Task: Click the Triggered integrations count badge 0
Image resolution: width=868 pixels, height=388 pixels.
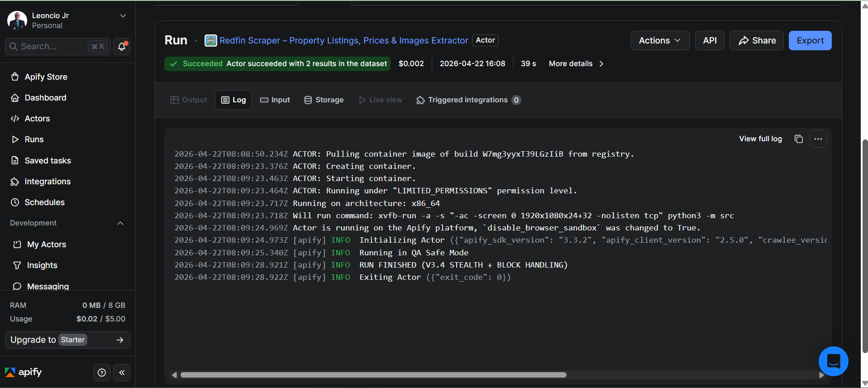Action: (516, 100)
